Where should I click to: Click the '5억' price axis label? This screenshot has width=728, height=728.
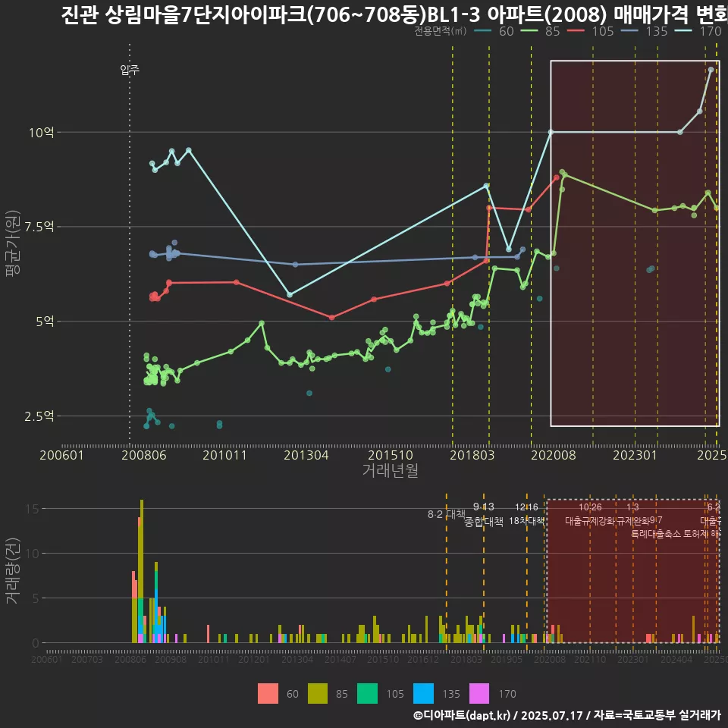(45, 322)
